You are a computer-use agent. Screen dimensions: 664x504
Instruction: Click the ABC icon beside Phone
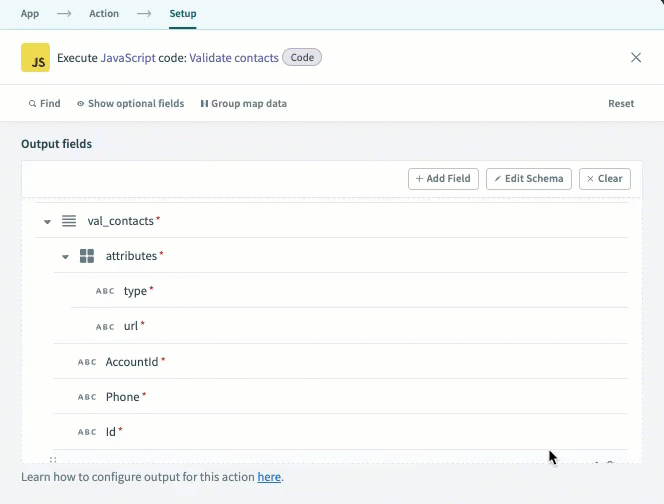[87, 397]
